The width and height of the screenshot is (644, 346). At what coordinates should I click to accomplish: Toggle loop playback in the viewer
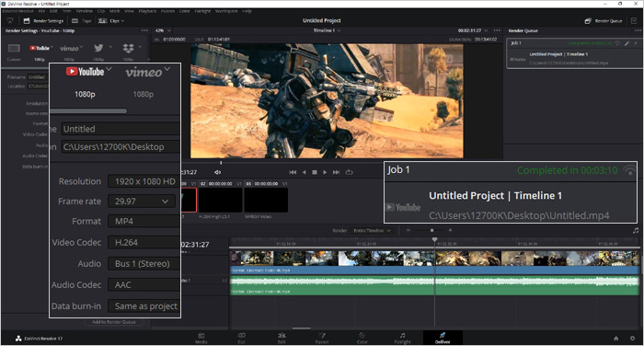pos(349,172)
